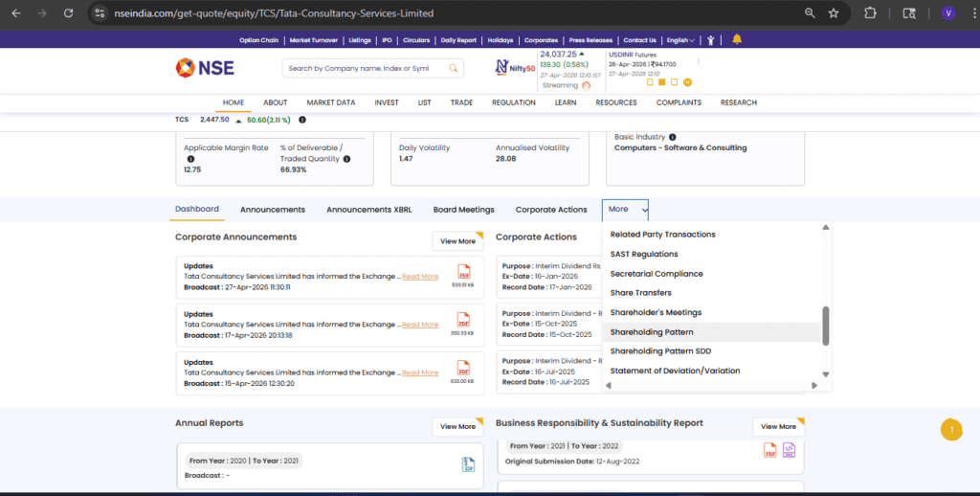
Task: Open the REGULATION navigation menu
Action: tap(514, 102)
